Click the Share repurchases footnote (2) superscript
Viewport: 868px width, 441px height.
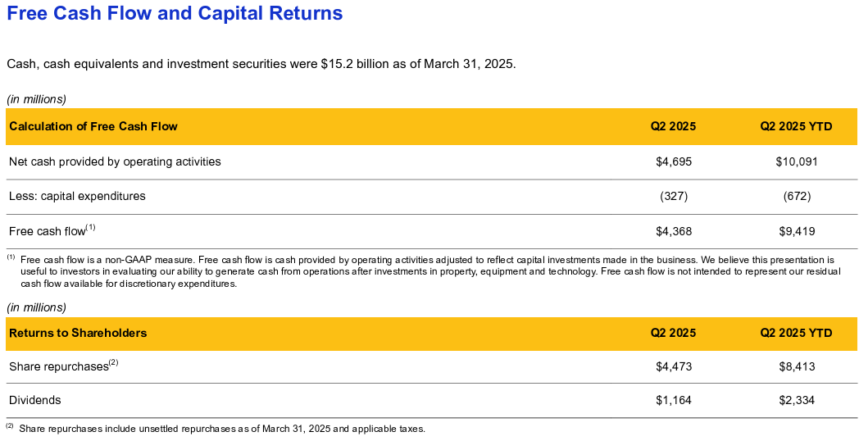coord(113,362)
